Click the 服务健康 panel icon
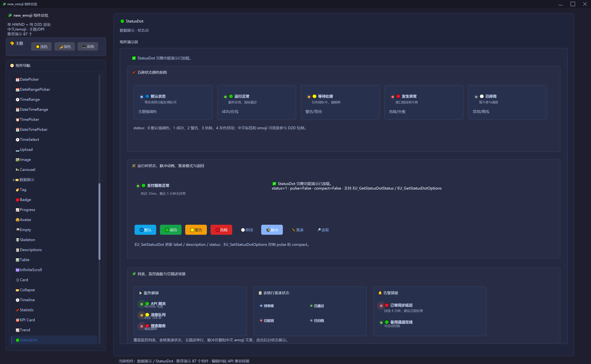The image size is (591, 364). [140, 293]
